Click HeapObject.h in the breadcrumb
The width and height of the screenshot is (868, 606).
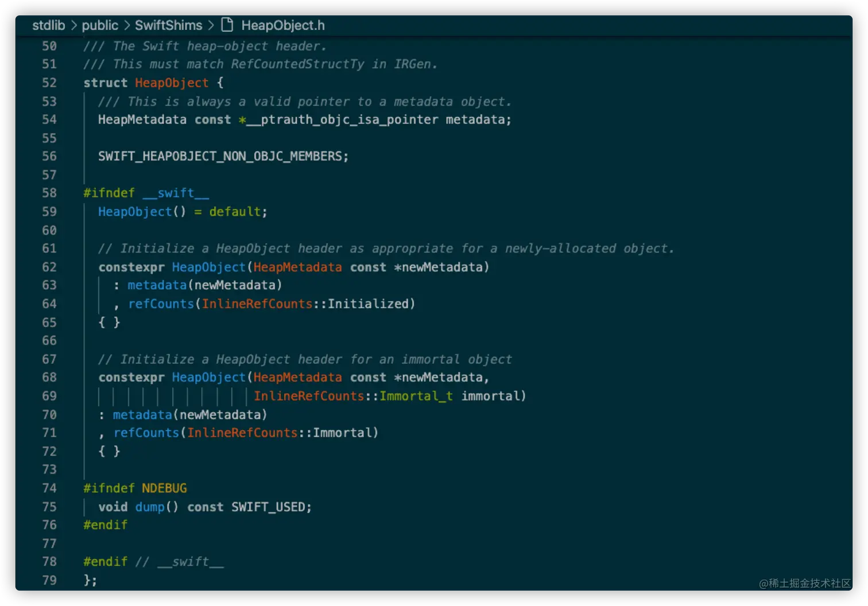click(x=283, y=25)
